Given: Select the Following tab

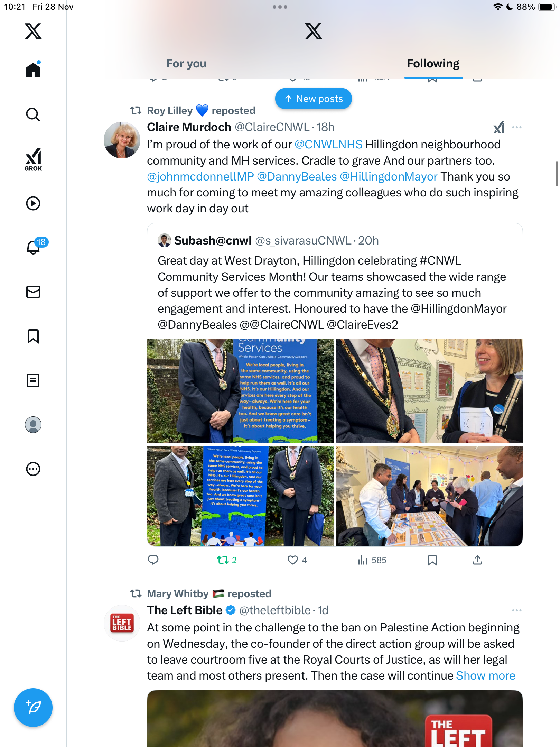Looking at the screenshot, I should (x=433, y=64).
